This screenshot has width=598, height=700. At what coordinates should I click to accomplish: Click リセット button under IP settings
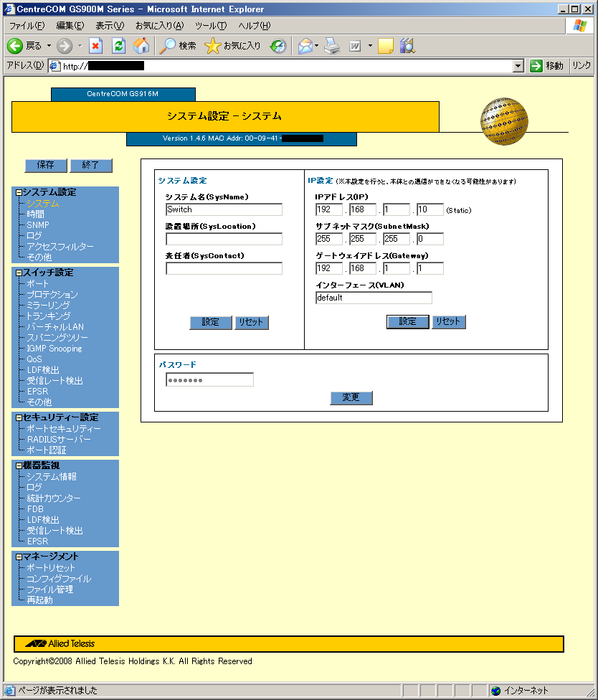click(449, 322)
